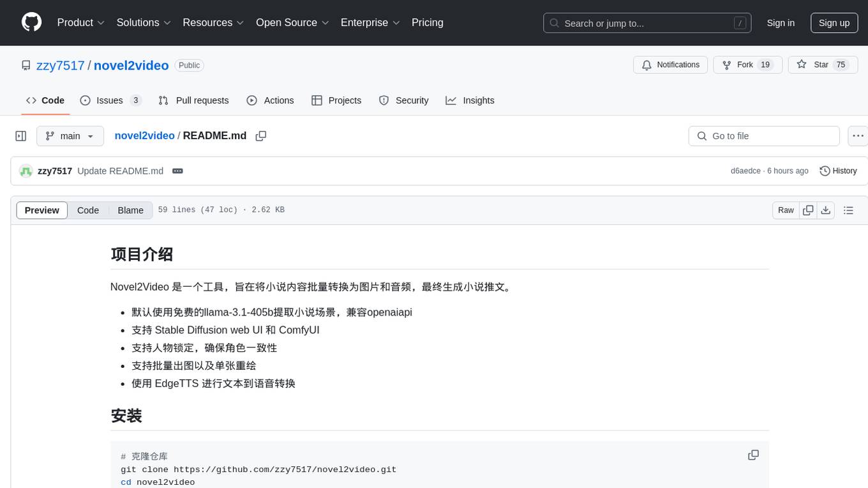Open the Raw file view
Viewport: 868px width, 488px height.
click(x=786, y=210)
